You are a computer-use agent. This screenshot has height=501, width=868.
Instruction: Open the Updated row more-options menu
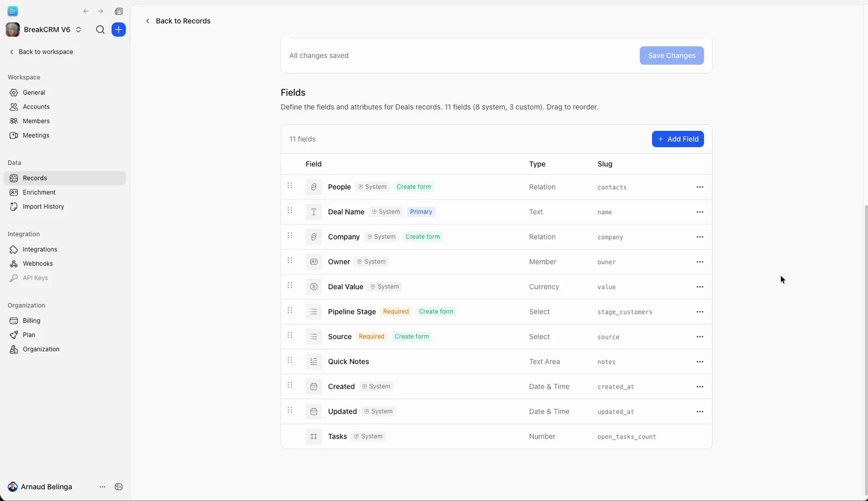[x=700, y=412]
